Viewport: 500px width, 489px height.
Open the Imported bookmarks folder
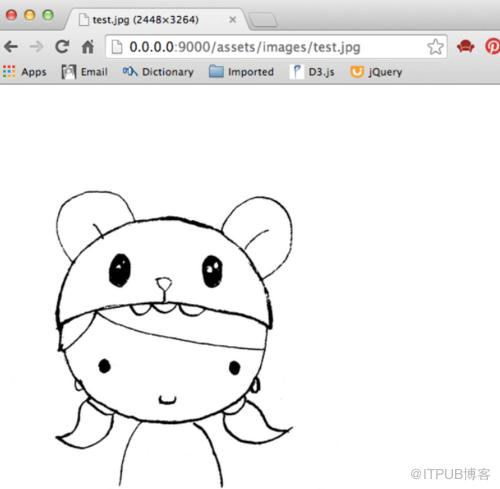(x=241, y=72)
